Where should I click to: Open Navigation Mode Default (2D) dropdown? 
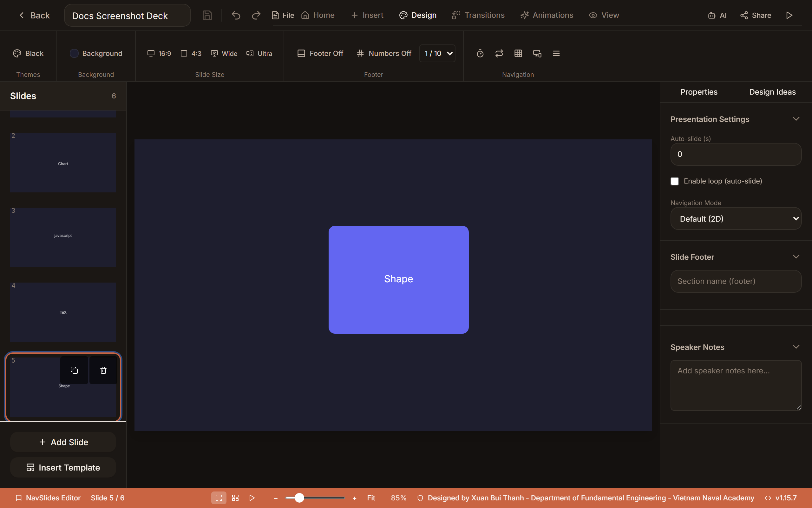[x=736, y=219]
